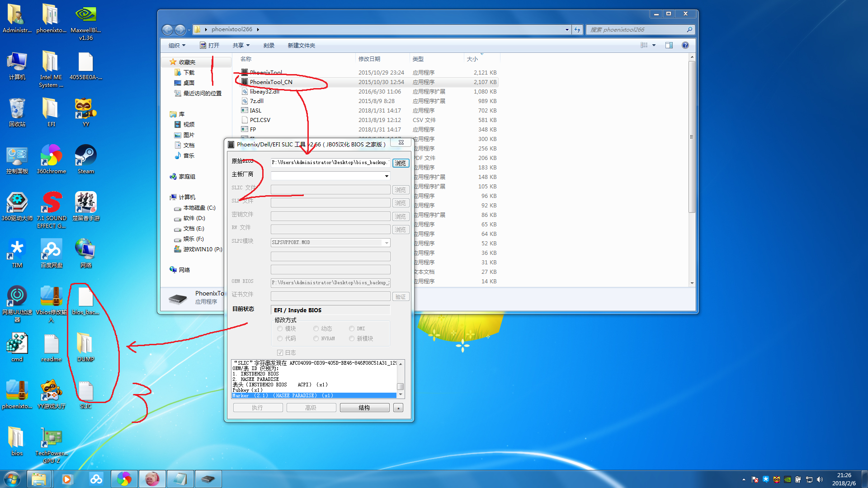868x488 pixels.
Task: Open the 组织 organize dropdown menu
Action: pos(177,45)
